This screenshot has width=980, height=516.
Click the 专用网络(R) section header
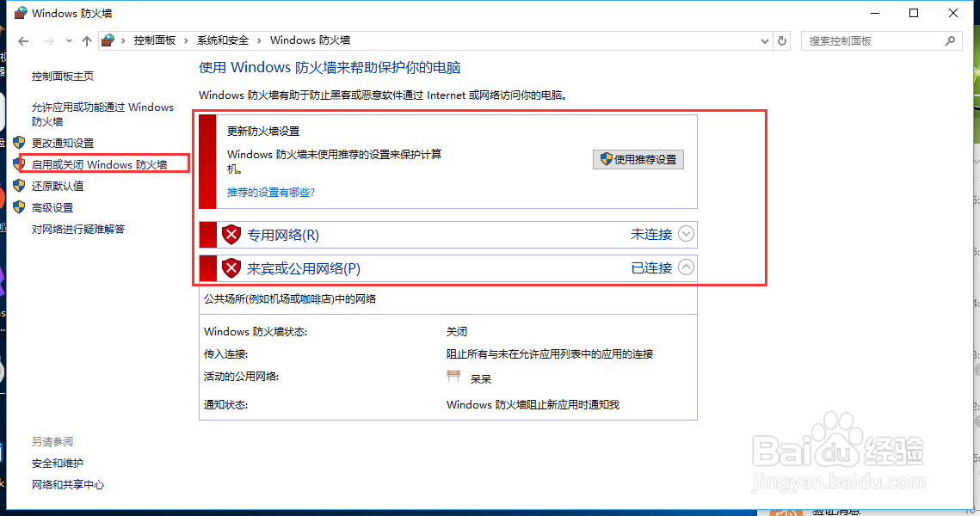click(447, 235)
